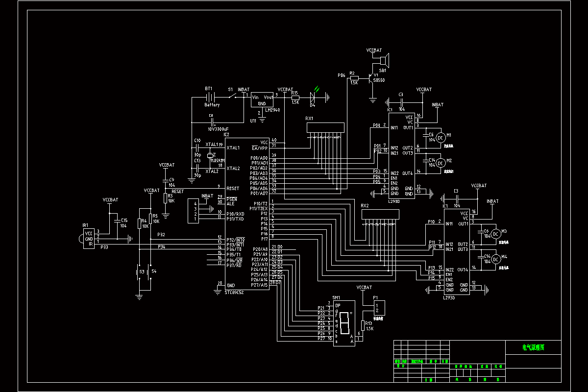Click the P32/INT0 pin label
588x392 pixels.
(236, 239)
